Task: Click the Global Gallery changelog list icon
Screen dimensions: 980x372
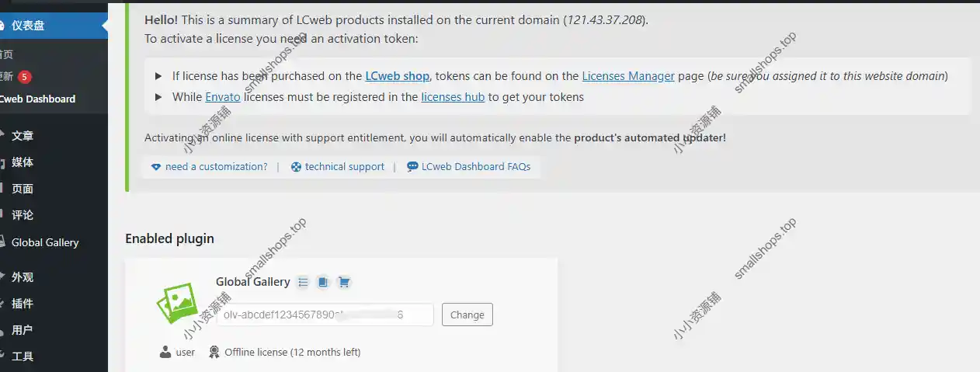Action: [304, 282]
